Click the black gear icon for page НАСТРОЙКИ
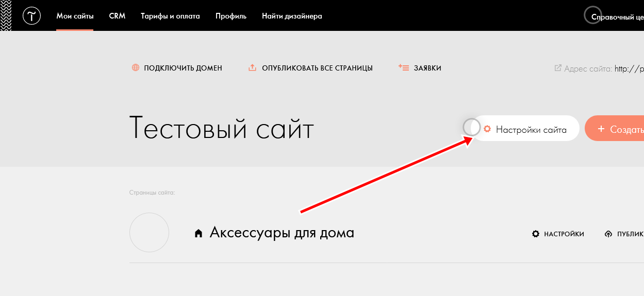The image size is (644, 296). pos(536,234)
